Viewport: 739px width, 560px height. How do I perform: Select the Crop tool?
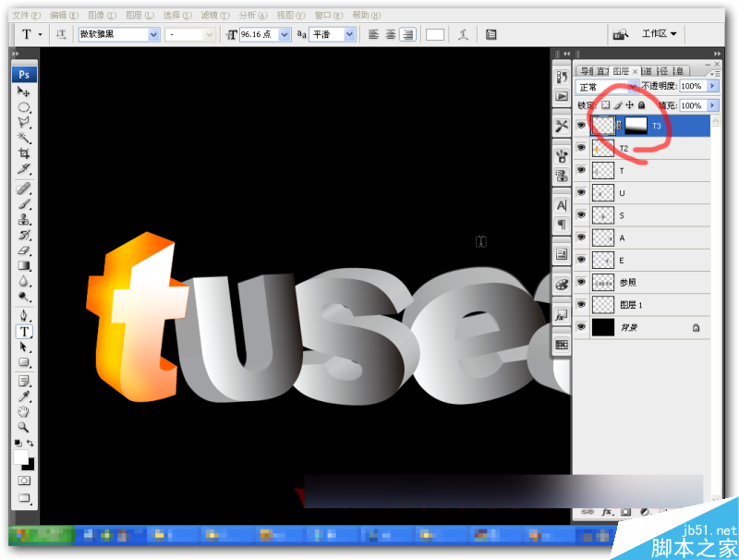(x=24, y=153)
